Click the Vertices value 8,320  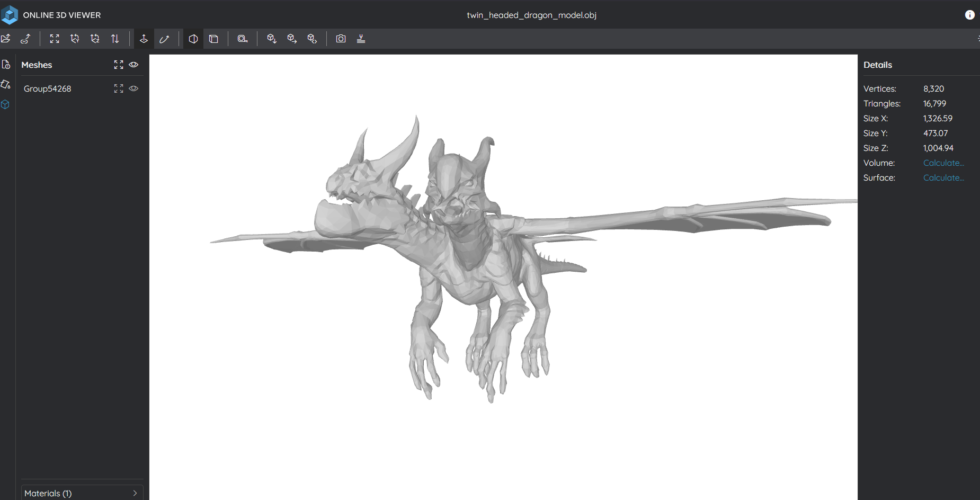click(x=933, y=89)
